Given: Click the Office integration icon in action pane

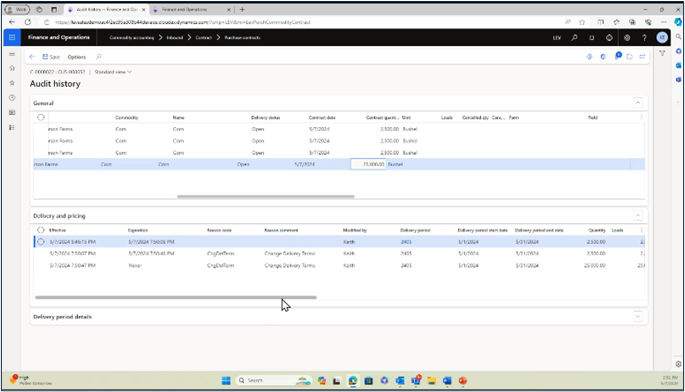Looking at the screenshot, I should [x=603, y=57].
